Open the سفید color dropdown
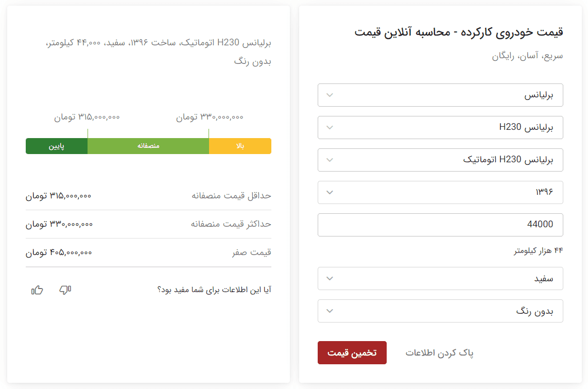The width and height of the screenshot is (588, 389). [440, 279]
